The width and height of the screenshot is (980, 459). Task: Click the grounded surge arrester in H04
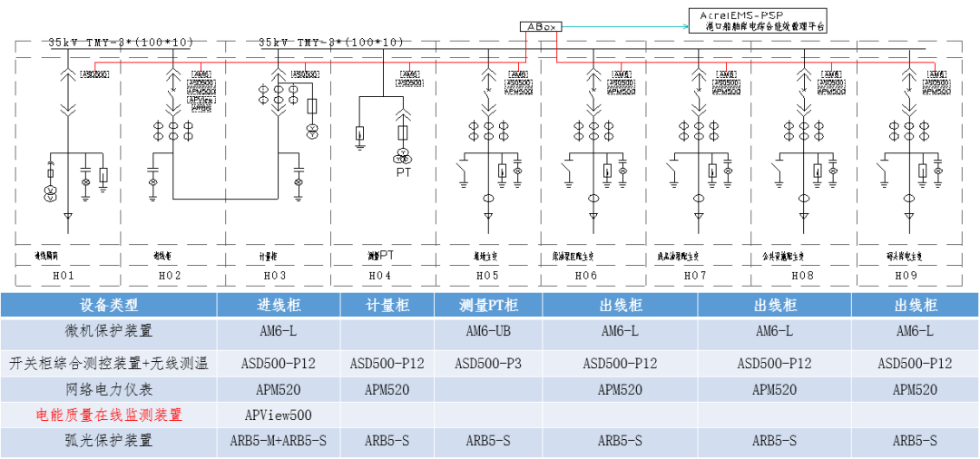tap(360, 140)
